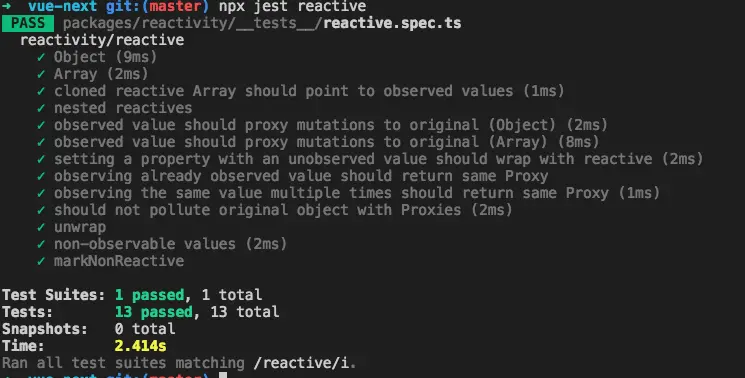Image resolution: width=745 pixels, height=378 pixels.
Task: Click the '13 passed' tests count
Action: coord(153,312)
